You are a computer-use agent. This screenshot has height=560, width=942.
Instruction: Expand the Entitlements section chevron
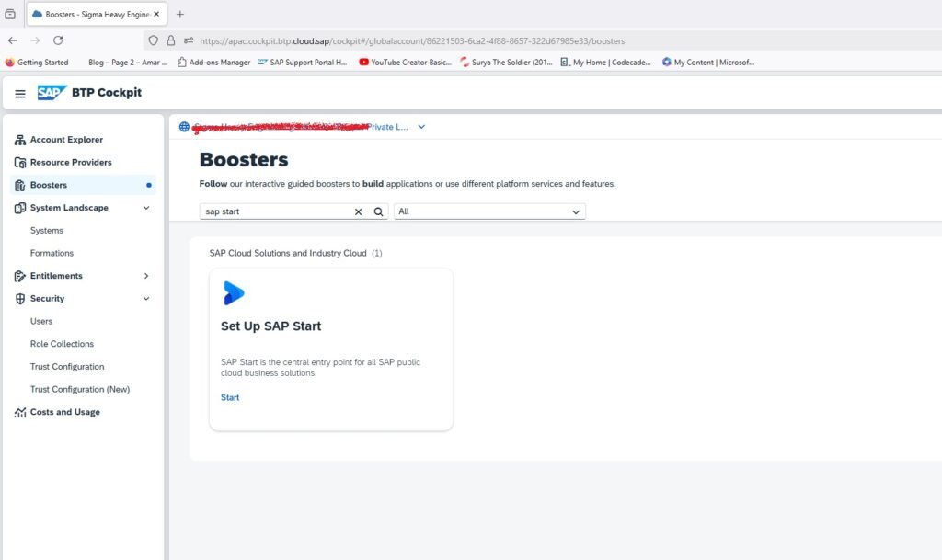146,276
